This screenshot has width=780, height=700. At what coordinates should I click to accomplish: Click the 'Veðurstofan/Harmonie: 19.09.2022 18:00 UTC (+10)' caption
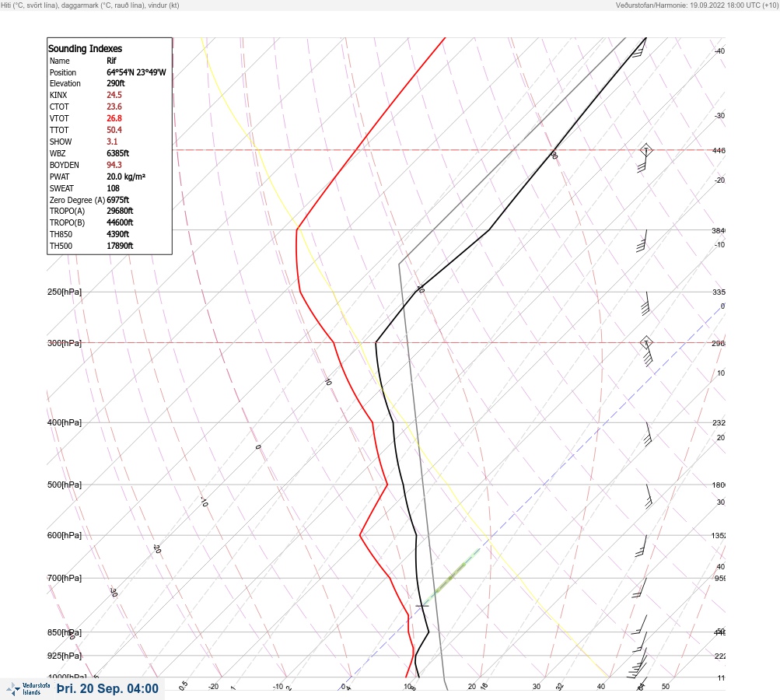click(x=697, y=5)
